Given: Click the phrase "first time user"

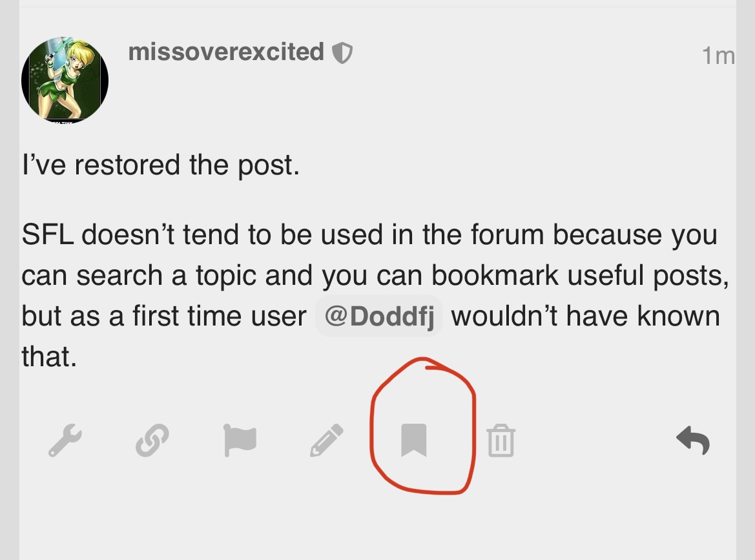Looking at the screenshot, I should [220, 316].
